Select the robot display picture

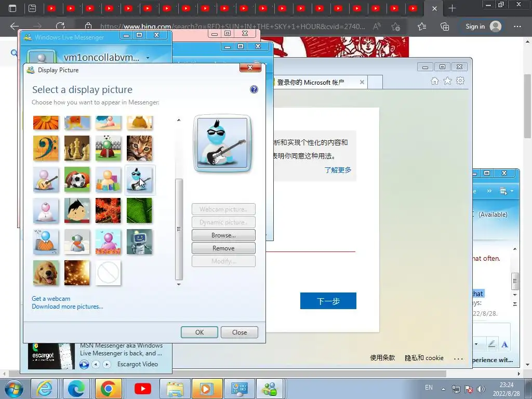(139, 242)
